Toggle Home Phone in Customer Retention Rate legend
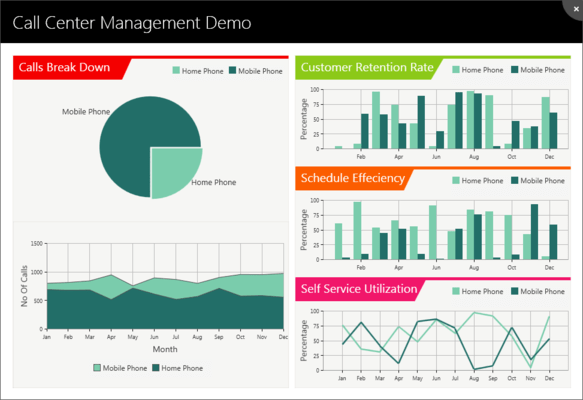583x400 pixels. (x=477, y=70)
